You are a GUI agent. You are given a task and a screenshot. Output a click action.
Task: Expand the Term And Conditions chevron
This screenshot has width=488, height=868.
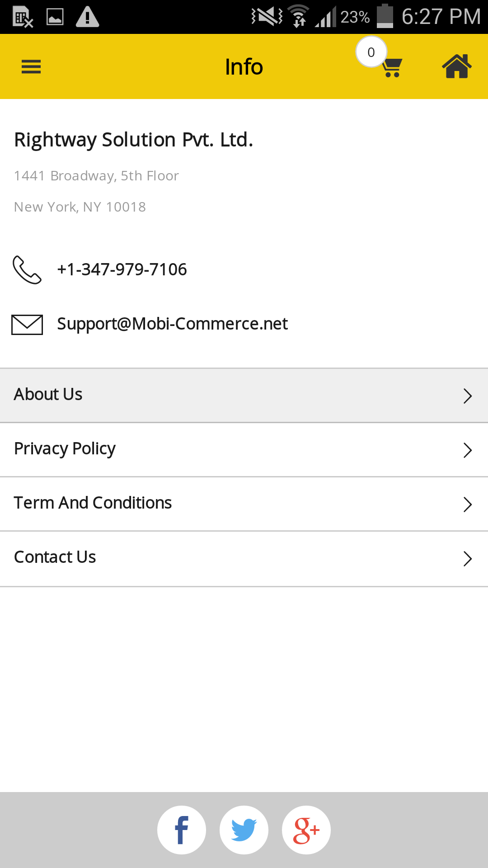tap(468, 505)
